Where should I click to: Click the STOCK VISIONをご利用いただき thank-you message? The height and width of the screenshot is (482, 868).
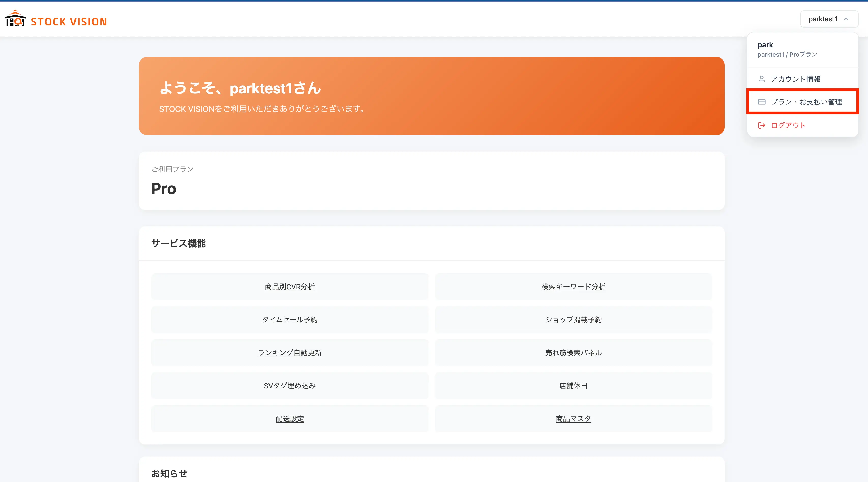coord(262,109)
